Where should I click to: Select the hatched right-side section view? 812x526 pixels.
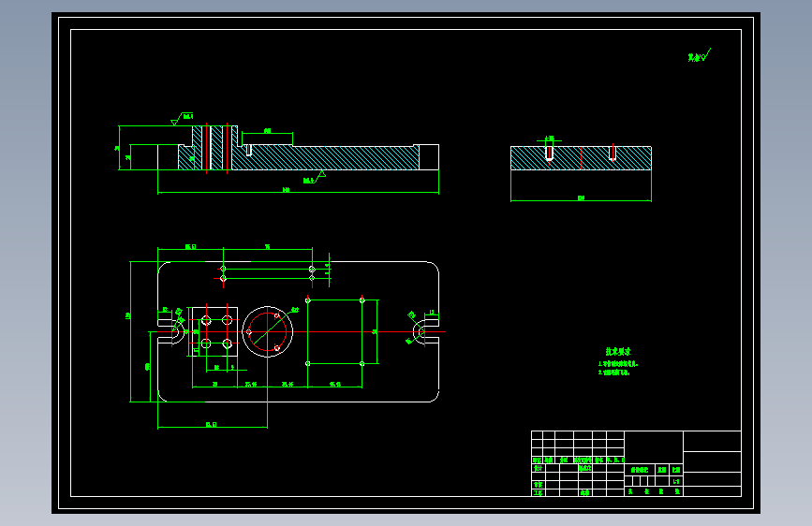pos(581,158)
